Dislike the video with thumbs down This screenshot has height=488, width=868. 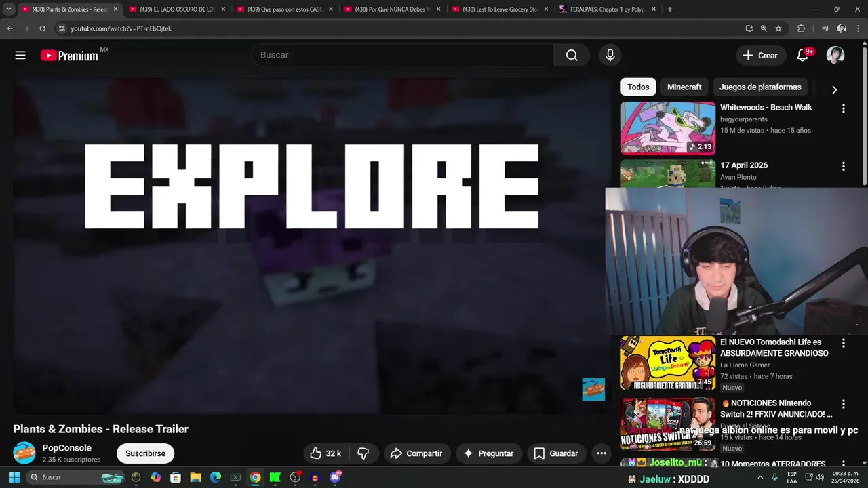click(x=363, y=453)
